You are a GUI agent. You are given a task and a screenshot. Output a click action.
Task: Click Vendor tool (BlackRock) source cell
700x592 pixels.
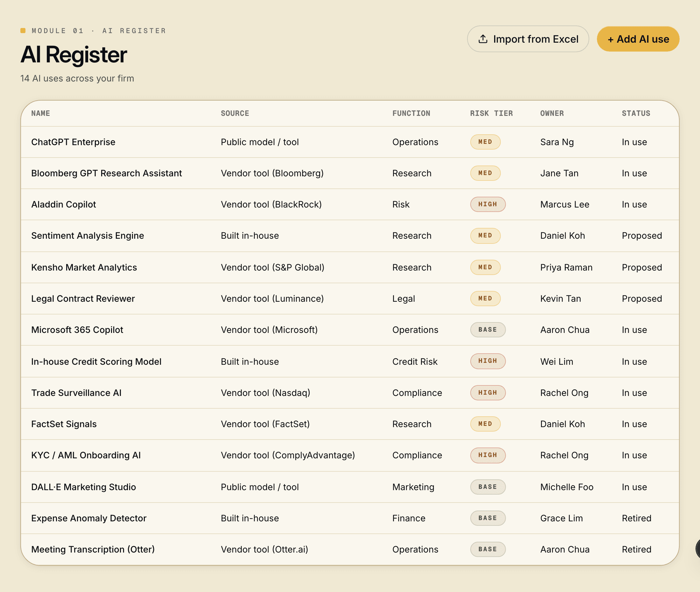pos(271,204)
